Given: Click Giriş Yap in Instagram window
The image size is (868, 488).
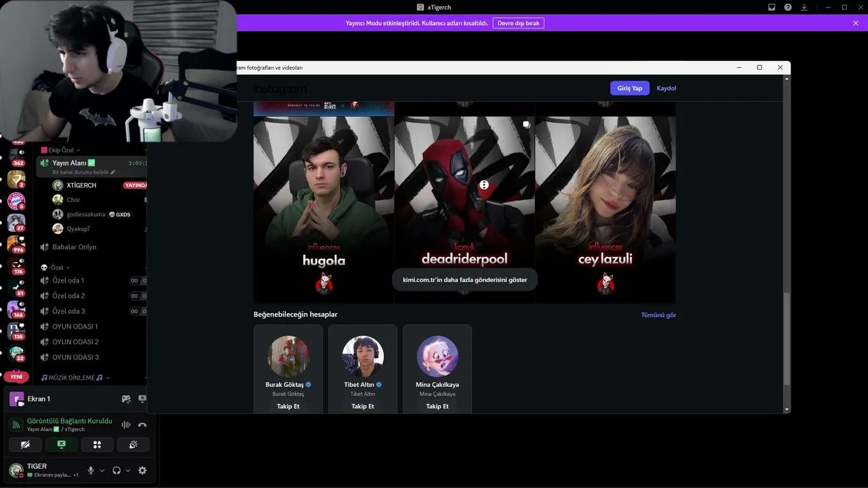Looking at the screenshot, I should coord(630,88).
